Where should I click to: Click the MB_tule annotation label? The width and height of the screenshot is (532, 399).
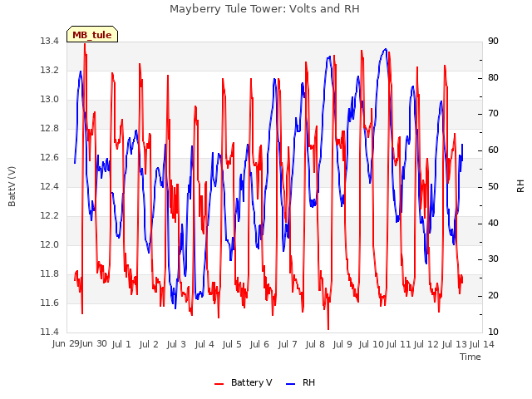92,35
